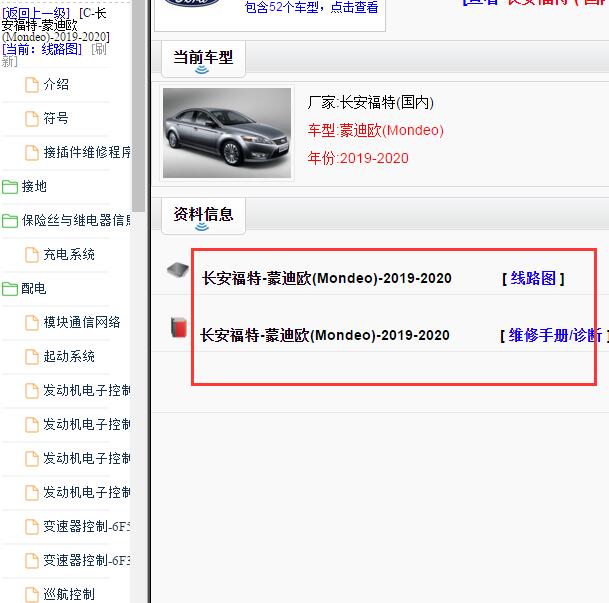Click the Mondeo title in the 线路图 row

point(327,278)
